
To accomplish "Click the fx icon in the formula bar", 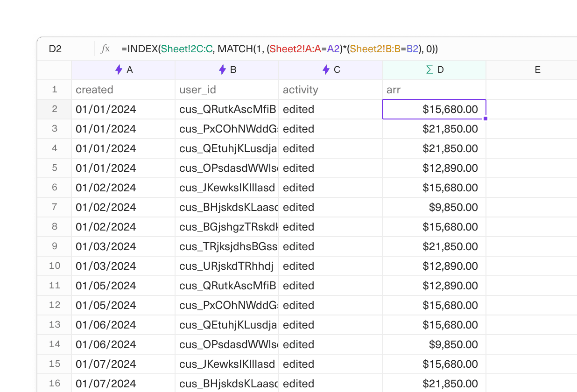I will (x=106, y=48).
